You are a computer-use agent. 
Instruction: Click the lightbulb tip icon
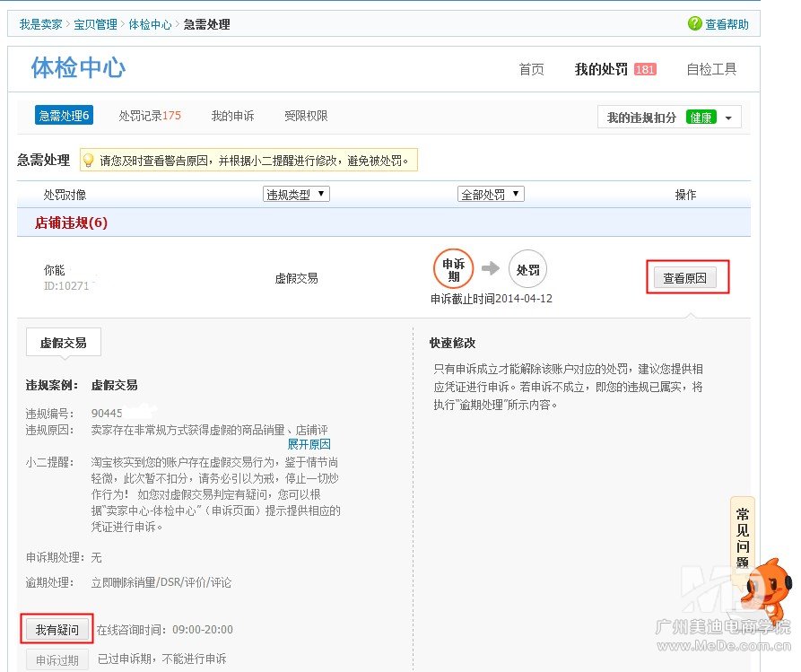click(x=89, y=161)
